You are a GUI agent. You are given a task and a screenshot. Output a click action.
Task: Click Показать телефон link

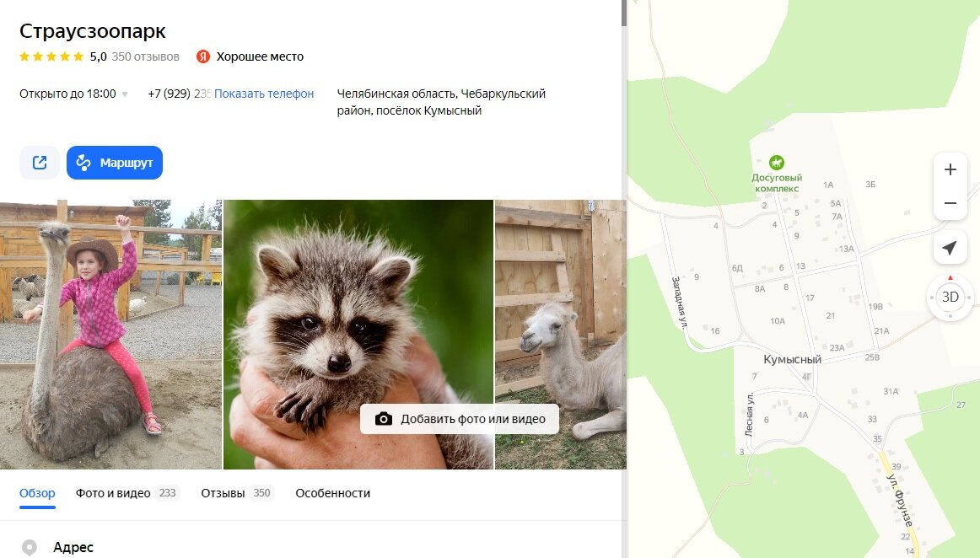(264, 94)
